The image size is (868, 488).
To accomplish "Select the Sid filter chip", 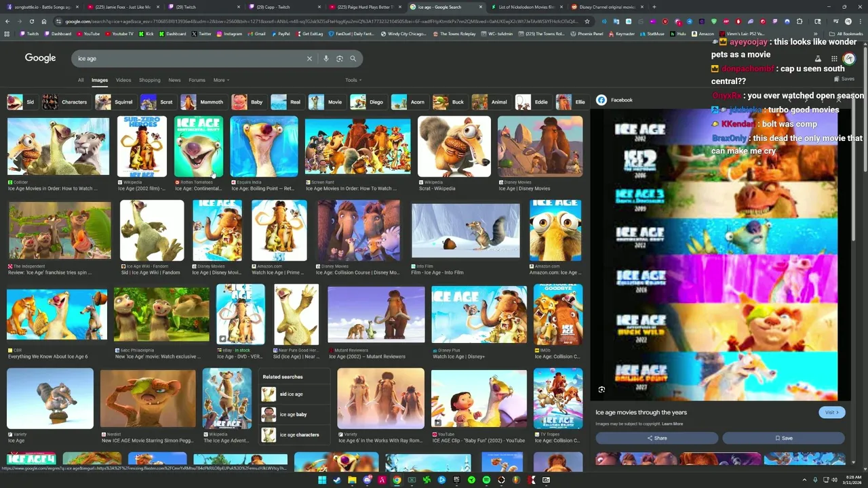I will coord(21,102).
